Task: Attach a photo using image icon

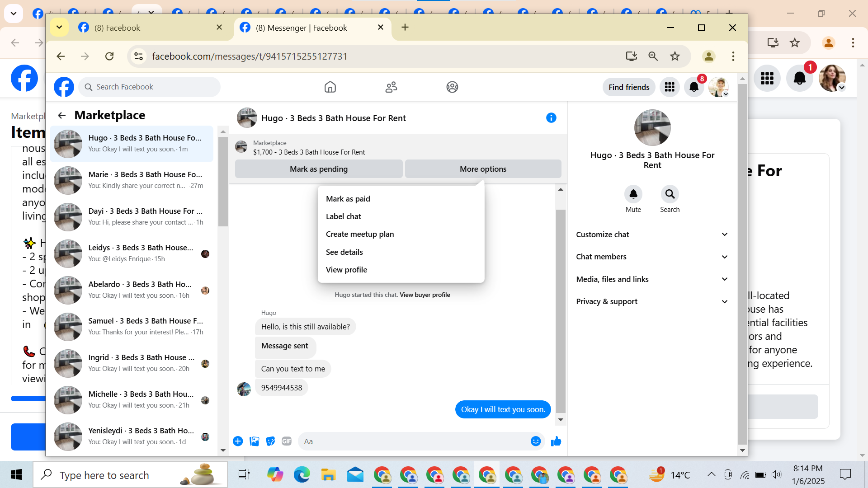Action: 255,441
